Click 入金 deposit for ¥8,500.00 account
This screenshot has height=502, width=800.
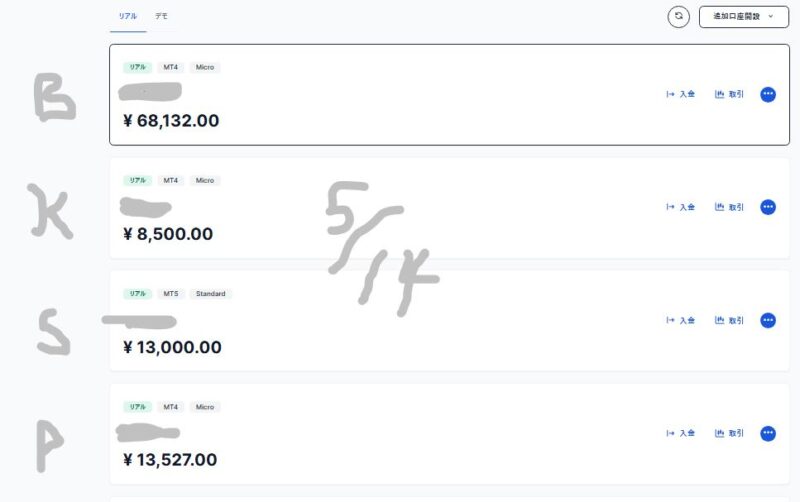click(681, 207)
